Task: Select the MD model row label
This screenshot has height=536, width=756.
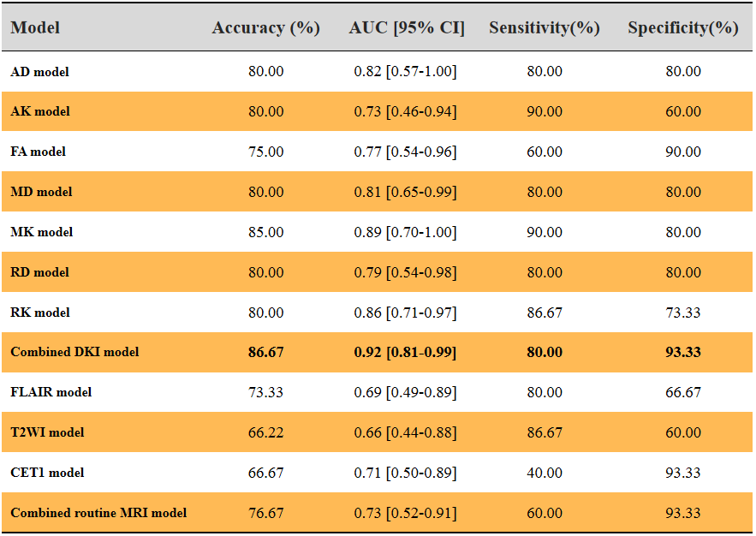Action: click(x=41, y=192)
